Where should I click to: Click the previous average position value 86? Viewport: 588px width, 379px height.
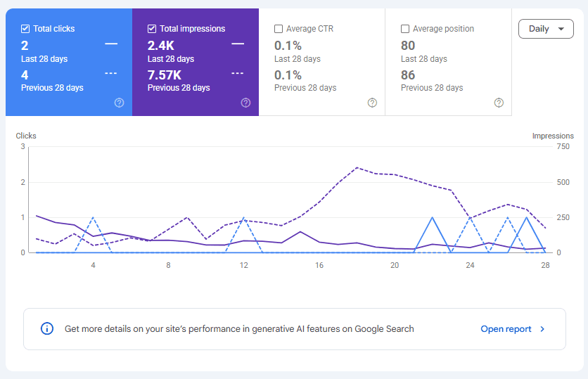pos(408,75)
